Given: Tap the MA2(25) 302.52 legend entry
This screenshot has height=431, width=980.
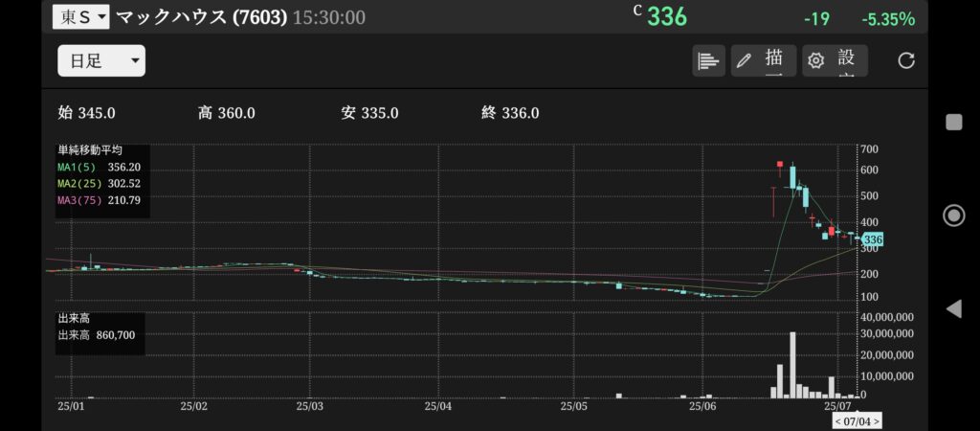Looking at the screenshot, I should [99, 184].
